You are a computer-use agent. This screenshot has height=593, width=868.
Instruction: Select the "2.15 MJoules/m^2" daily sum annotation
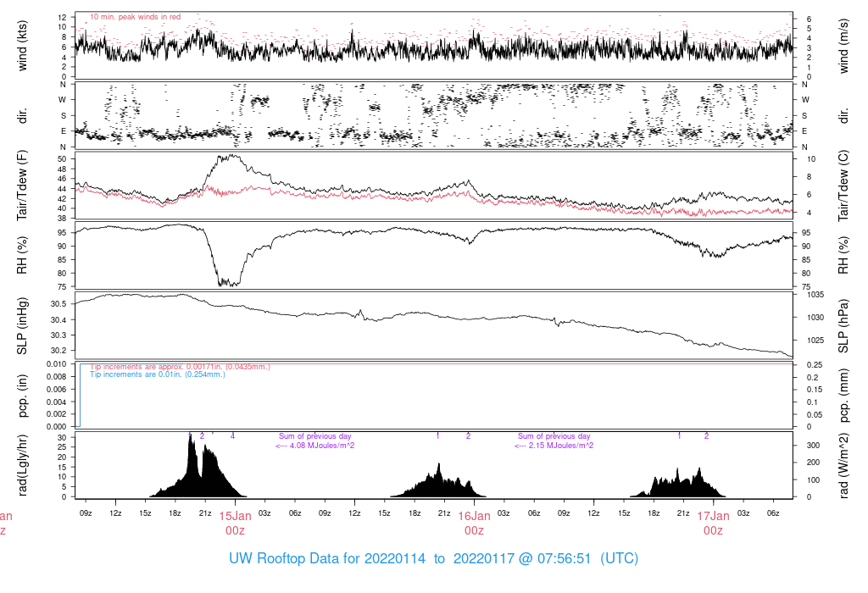point(554,446)
